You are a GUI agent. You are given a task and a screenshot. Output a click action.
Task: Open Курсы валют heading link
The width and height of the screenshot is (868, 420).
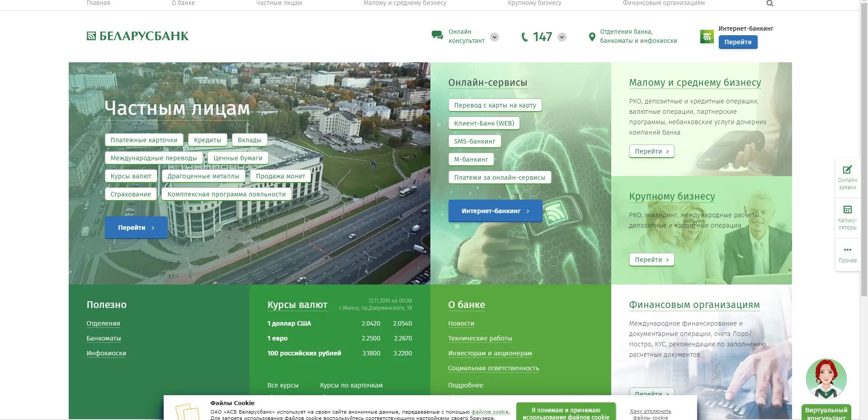pyautogui.click(x=297, y=305)
